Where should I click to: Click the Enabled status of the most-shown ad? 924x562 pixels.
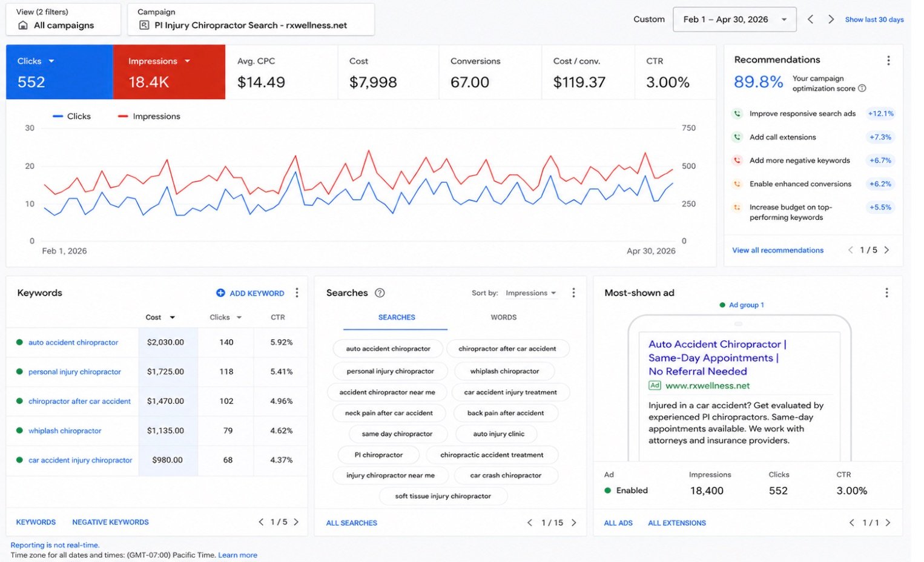(x=626, y=491)
